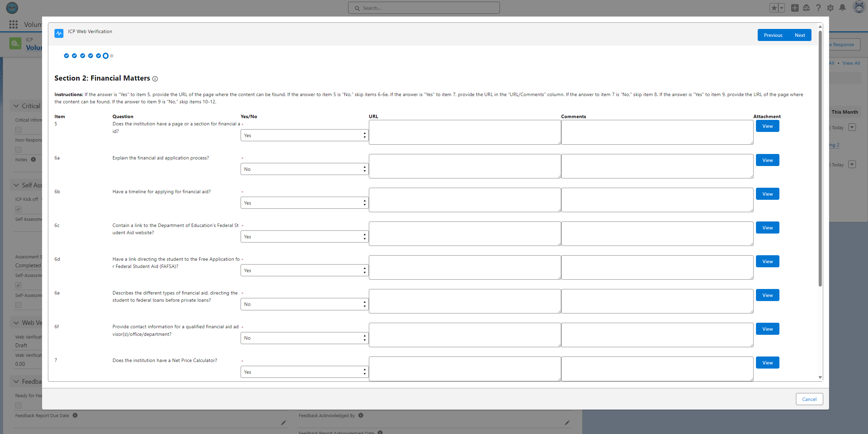Click the ICP Web Verification flow icon
The image size is (868, 434).
click(x=59, y=33)
